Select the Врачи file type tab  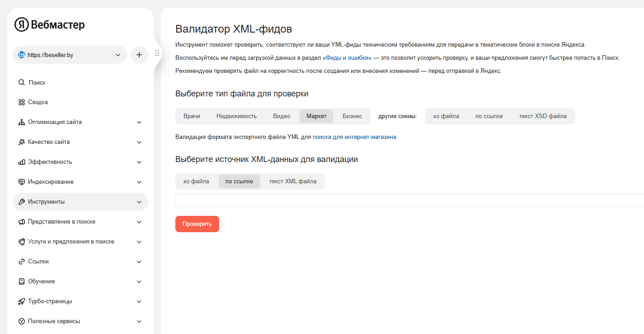coord(192,116)
